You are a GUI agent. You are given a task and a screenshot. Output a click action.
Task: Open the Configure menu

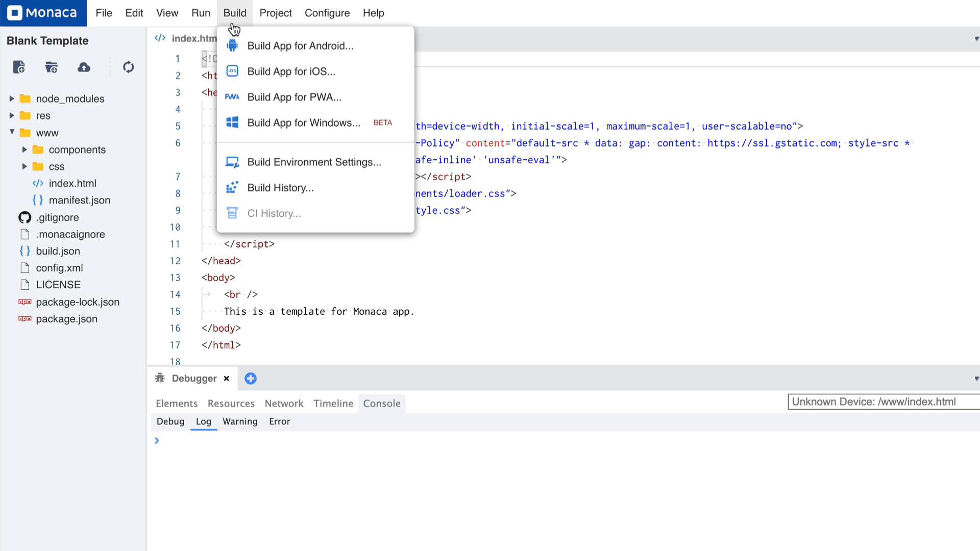tap(327, 13)
